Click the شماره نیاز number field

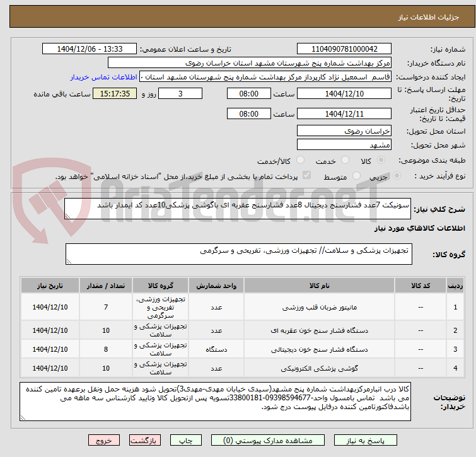click(x=344, y=49)
